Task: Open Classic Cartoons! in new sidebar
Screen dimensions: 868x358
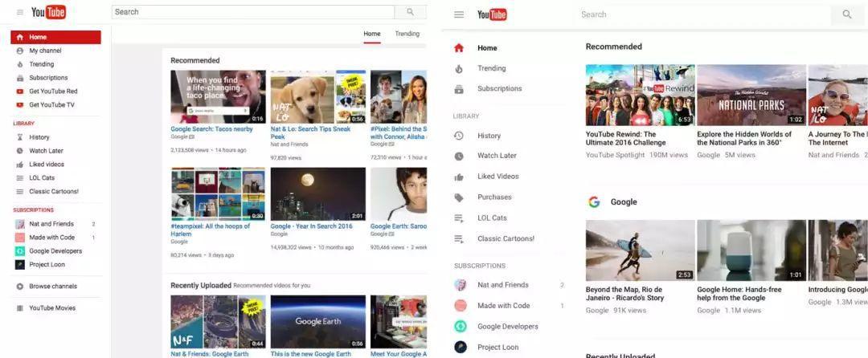Action: tap(506, 238)
